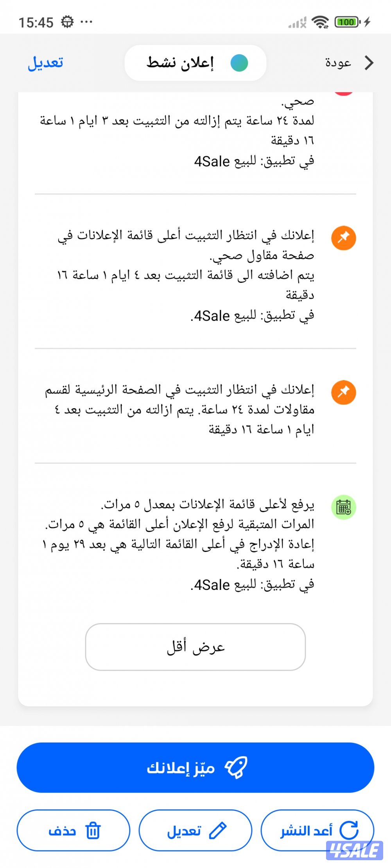Tap the settings gear in status bar

coord(67,22)
